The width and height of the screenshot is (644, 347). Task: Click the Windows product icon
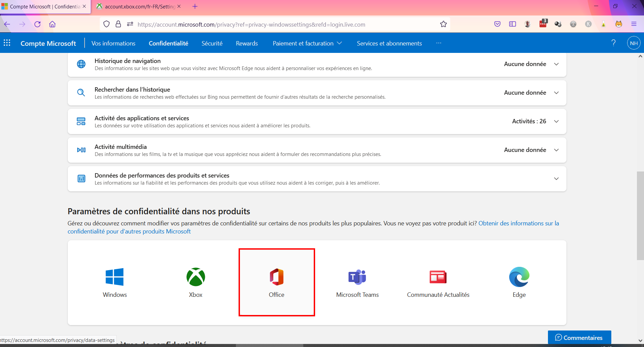(x=115, y=277)
